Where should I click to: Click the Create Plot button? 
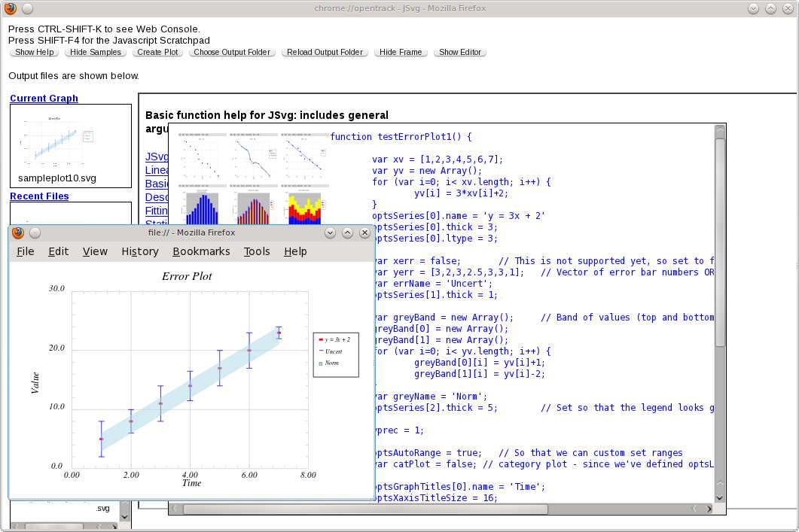[157, 53]
